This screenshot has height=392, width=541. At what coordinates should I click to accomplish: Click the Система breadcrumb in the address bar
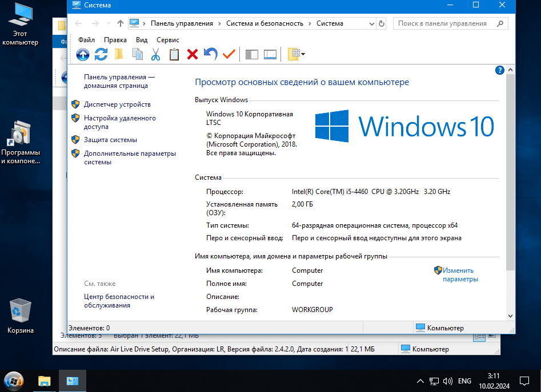click(330, 23)
